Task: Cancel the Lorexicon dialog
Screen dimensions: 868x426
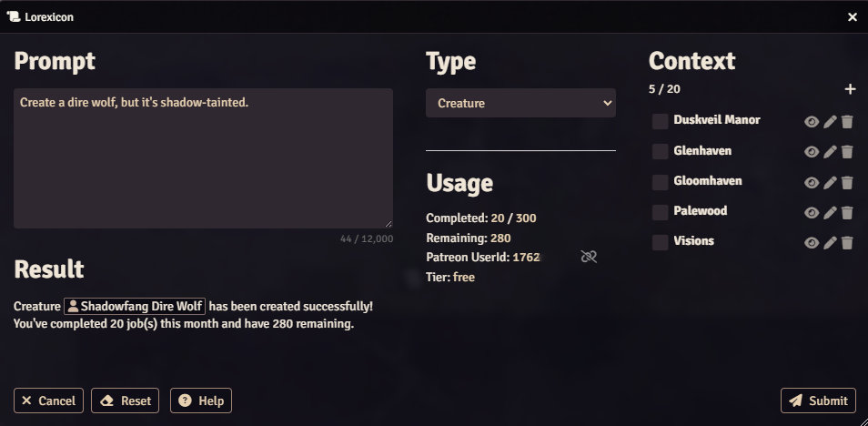Action: pyautogui.click(x=49, y=401)
